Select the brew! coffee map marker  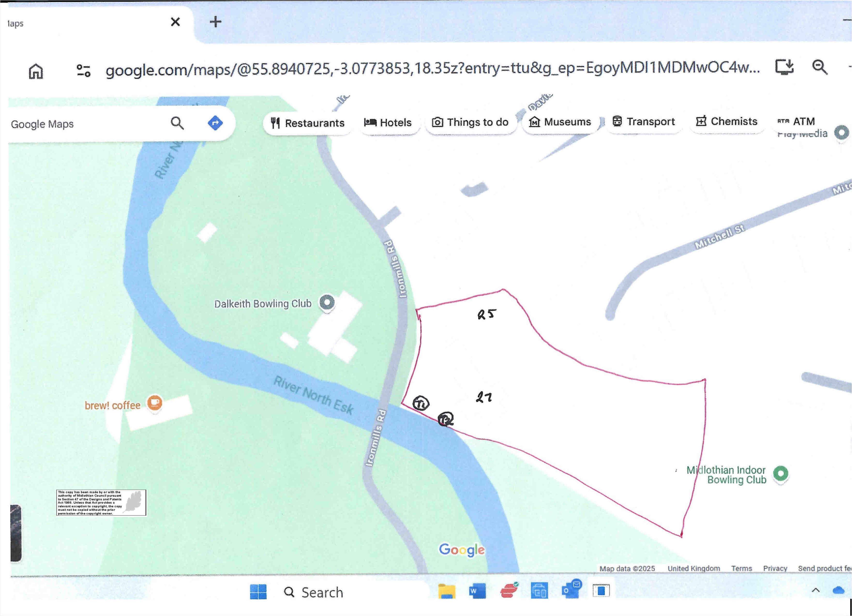click(x=154, y=403)
